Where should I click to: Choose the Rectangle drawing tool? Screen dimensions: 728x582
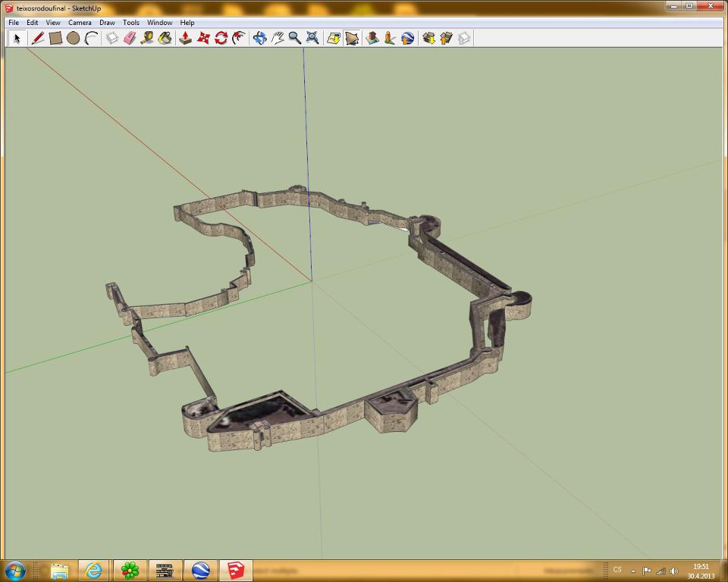(55, 38)
